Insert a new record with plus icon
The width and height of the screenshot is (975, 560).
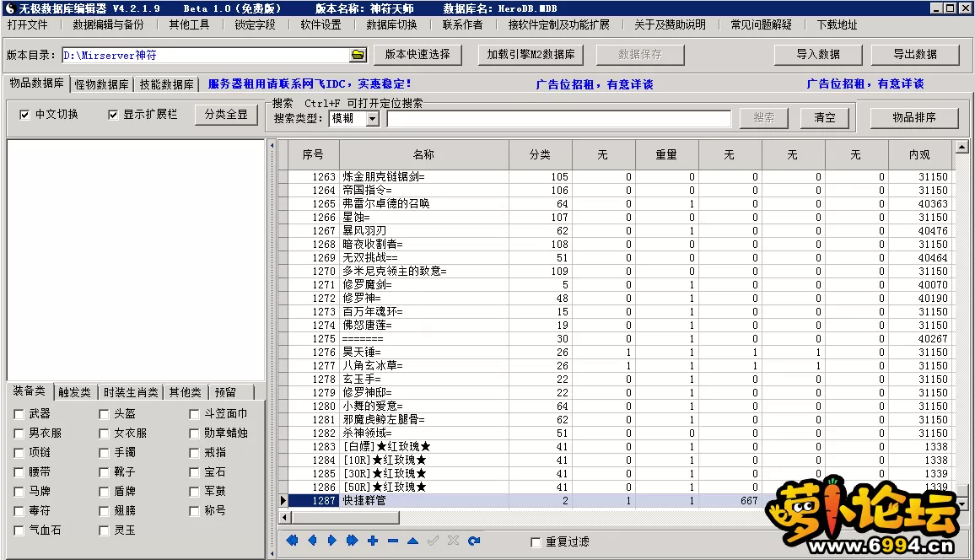(x=373, y=541)
